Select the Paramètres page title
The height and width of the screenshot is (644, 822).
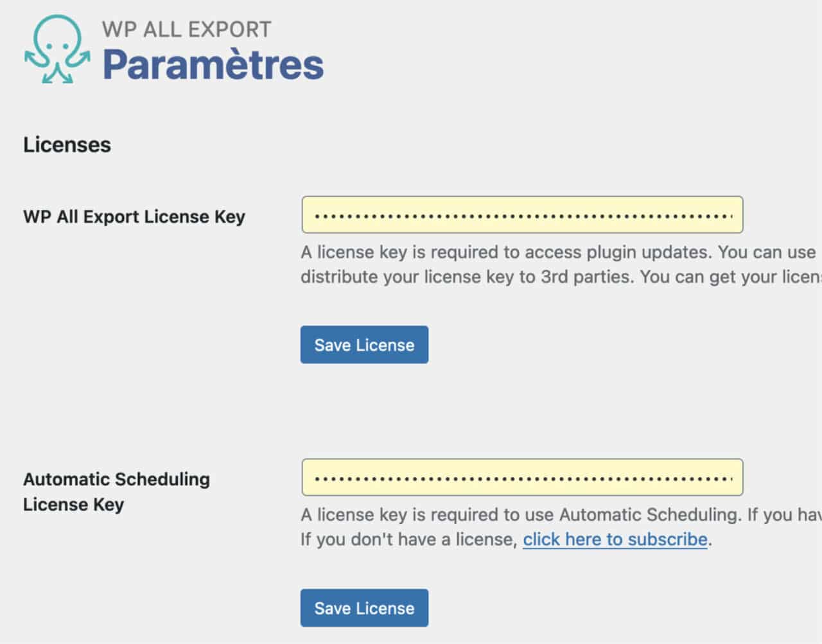click(213, 63)
